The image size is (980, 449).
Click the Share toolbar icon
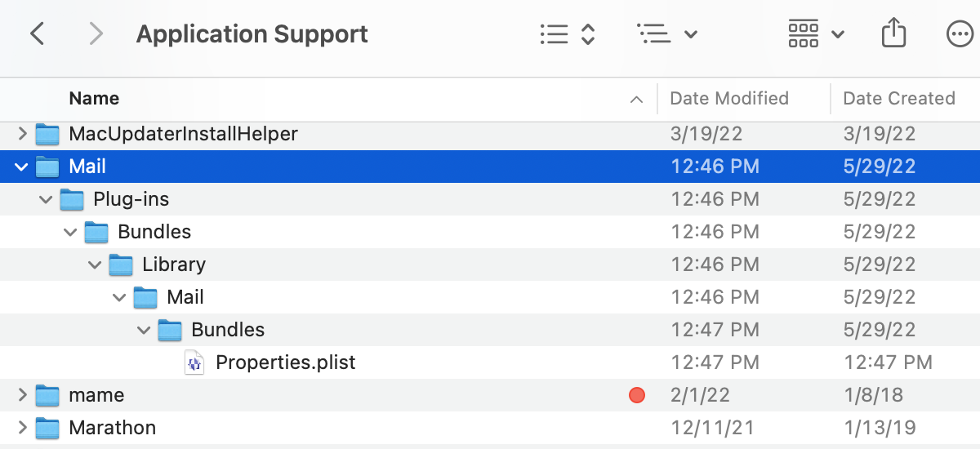tap(894, 34)
